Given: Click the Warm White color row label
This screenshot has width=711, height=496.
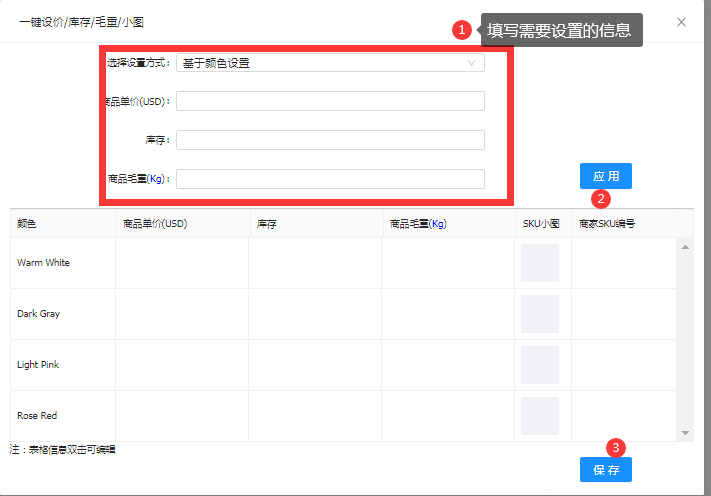Looking at the screenshot, I should (x=43, y=263).
